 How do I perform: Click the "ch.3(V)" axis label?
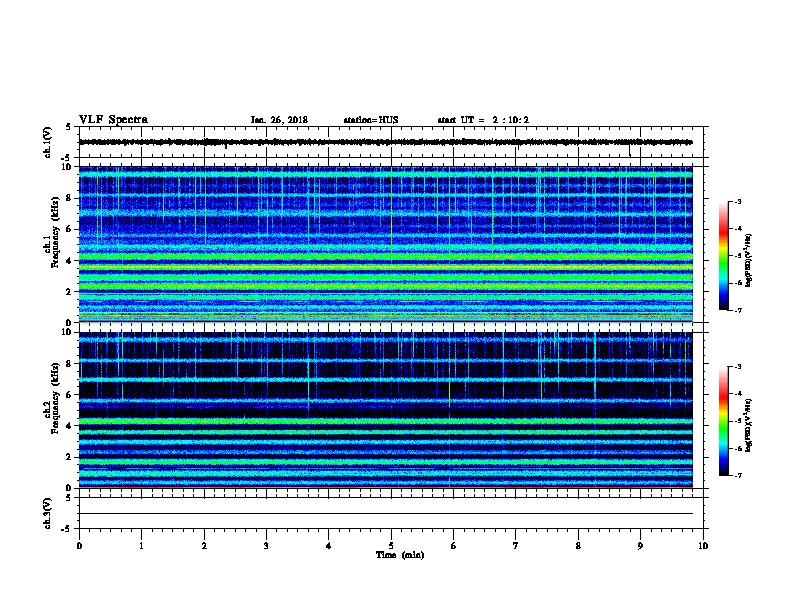coord(47,513)
